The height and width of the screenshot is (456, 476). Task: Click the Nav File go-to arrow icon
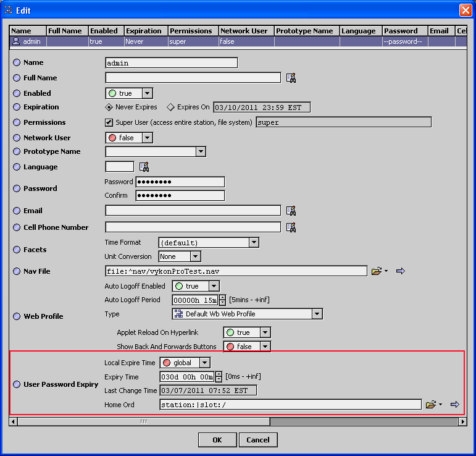pyautogui.click(x=400, y=271)
